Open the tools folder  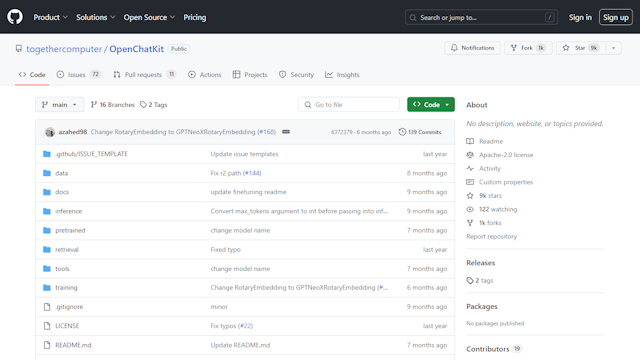[x=62, y=269]
